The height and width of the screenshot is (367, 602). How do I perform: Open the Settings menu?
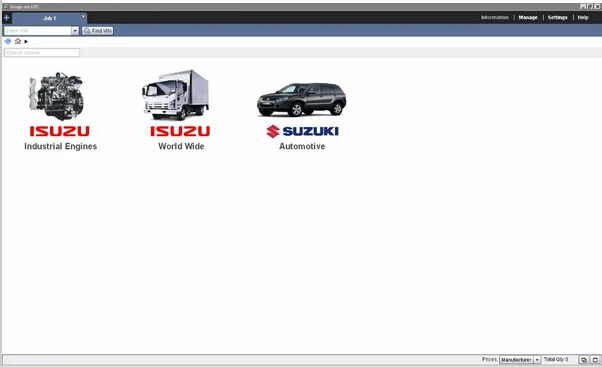pos(557,18)
